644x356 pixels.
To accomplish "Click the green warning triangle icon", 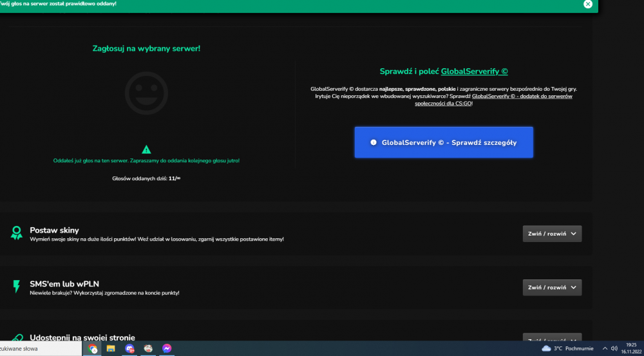I will [x=146, y=149].
